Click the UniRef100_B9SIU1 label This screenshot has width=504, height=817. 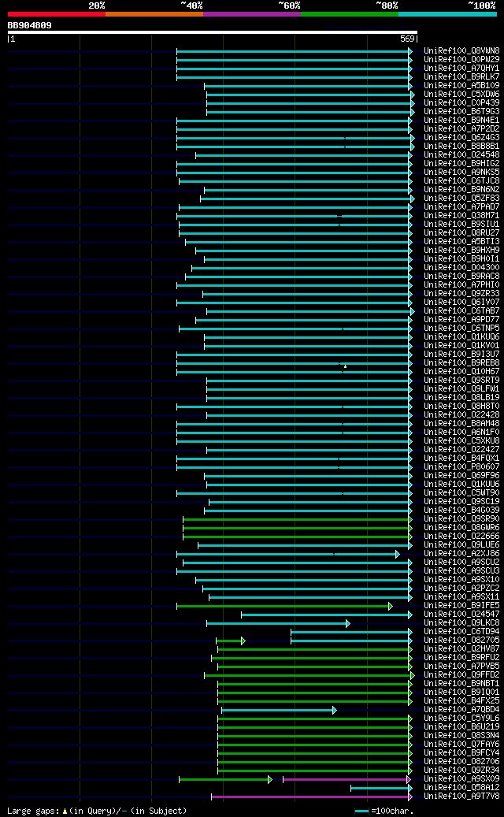[x=461, y=225]
